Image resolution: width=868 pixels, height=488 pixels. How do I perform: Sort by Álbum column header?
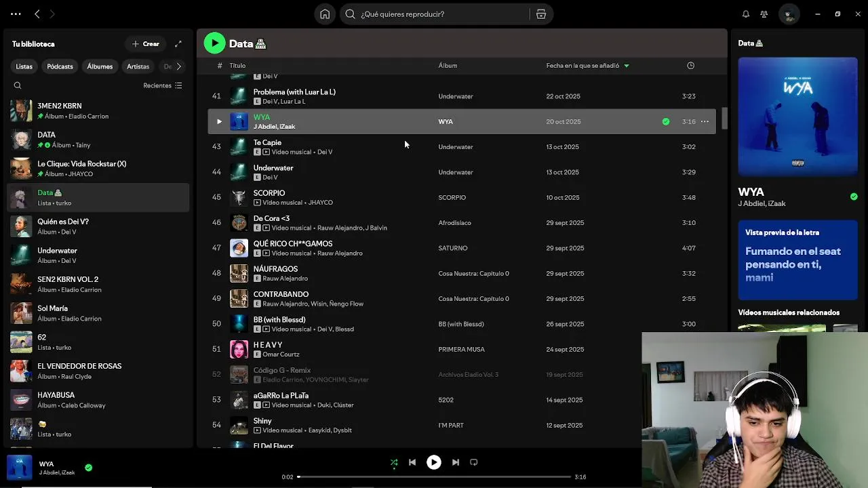448,66
